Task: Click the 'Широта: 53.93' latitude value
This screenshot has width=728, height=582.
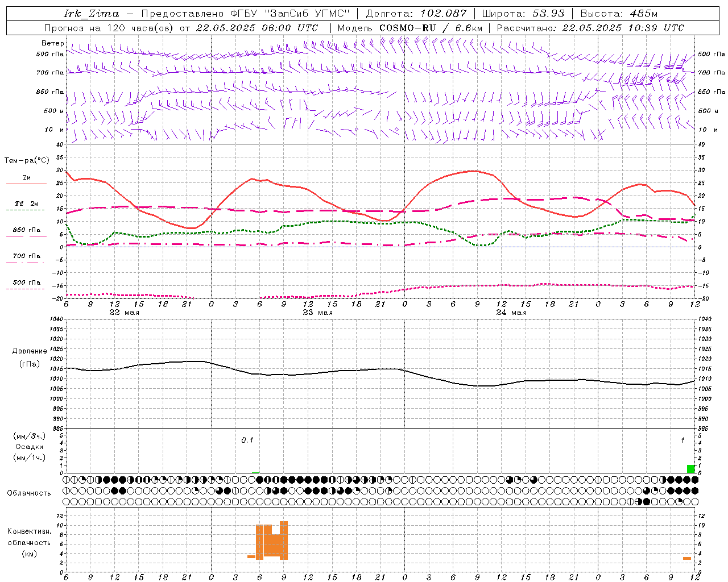Action: point(524,14)
